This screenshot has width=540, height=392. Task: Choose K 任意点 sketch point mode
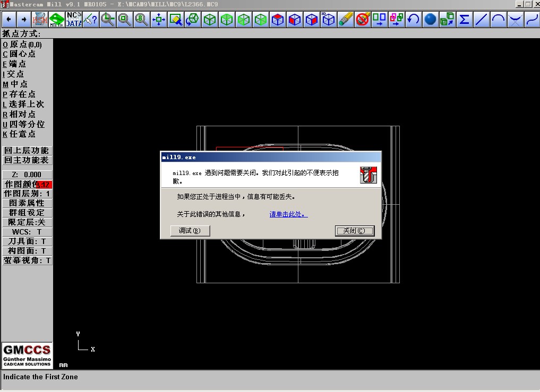click(x=19, y=134)
